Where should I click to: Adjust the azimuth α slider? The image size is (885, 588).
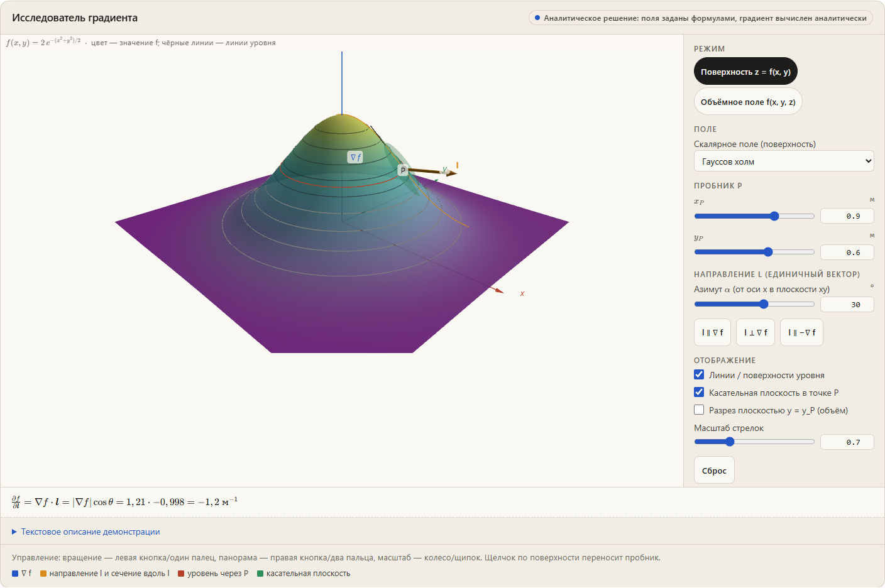click(754, 304)
